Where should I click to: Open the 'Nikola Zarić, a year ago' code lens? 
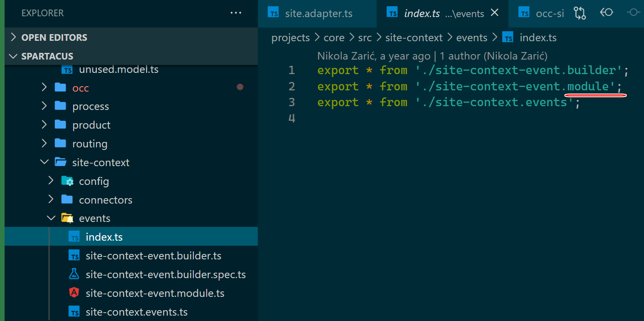click(x=374, y=56)
